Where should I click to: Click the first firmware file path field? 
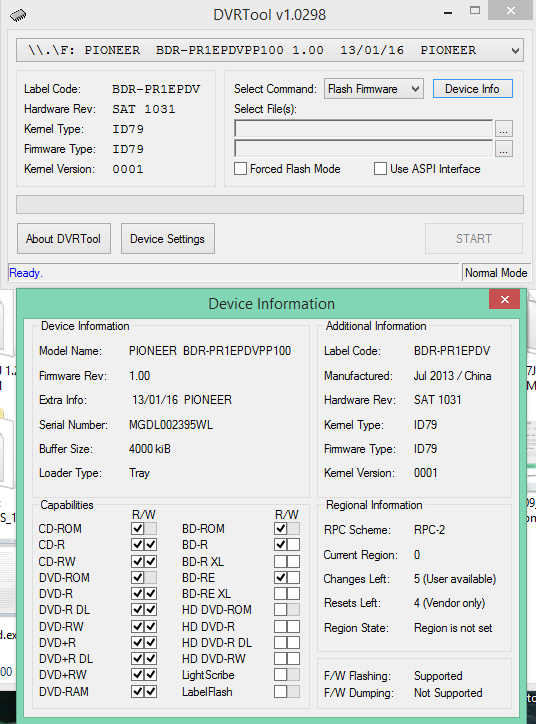(363, 129)
